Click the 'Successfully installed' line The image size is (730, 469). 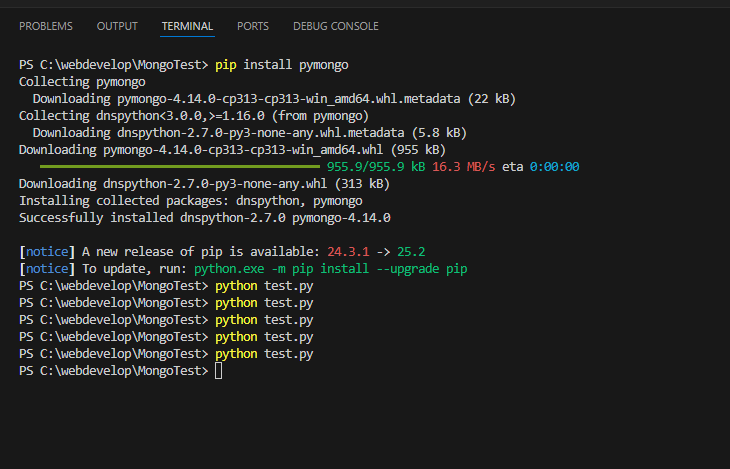204,218
